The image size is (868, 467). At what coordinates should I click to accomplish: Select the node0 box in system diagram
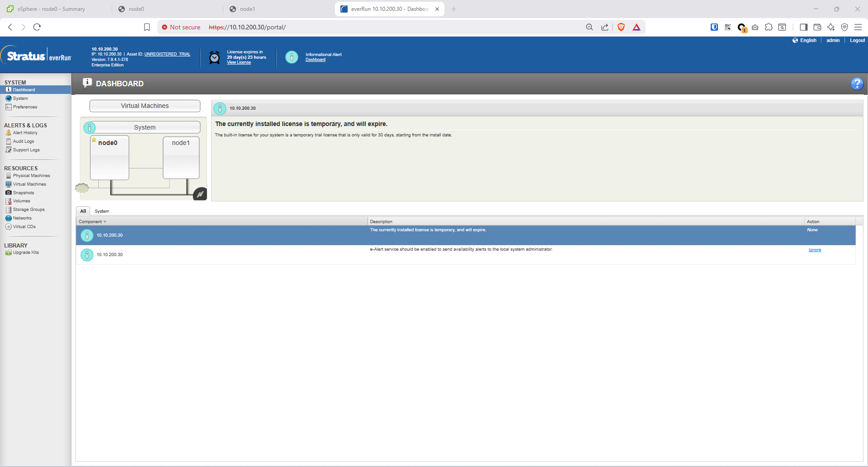coord(109,158)
